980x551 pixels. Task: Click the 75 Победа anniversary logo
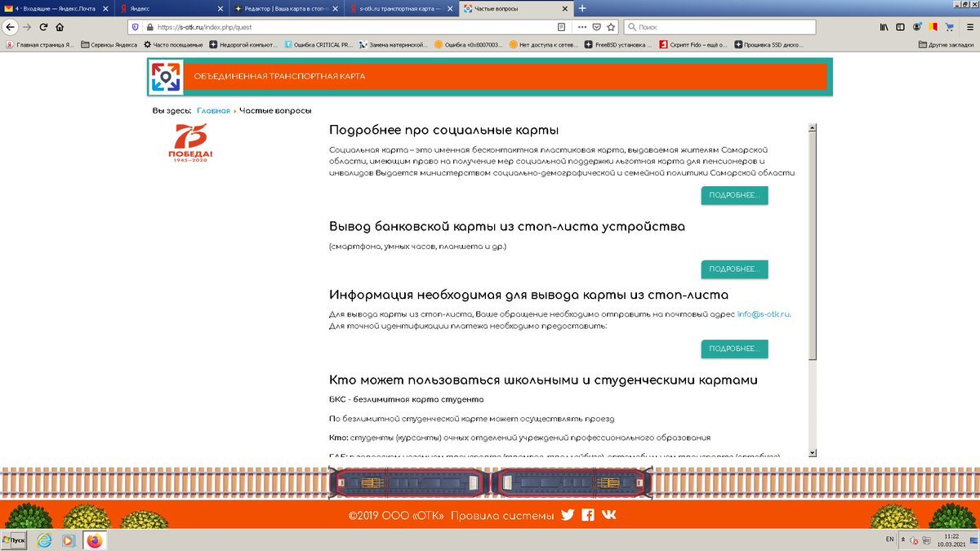(190, 143)
